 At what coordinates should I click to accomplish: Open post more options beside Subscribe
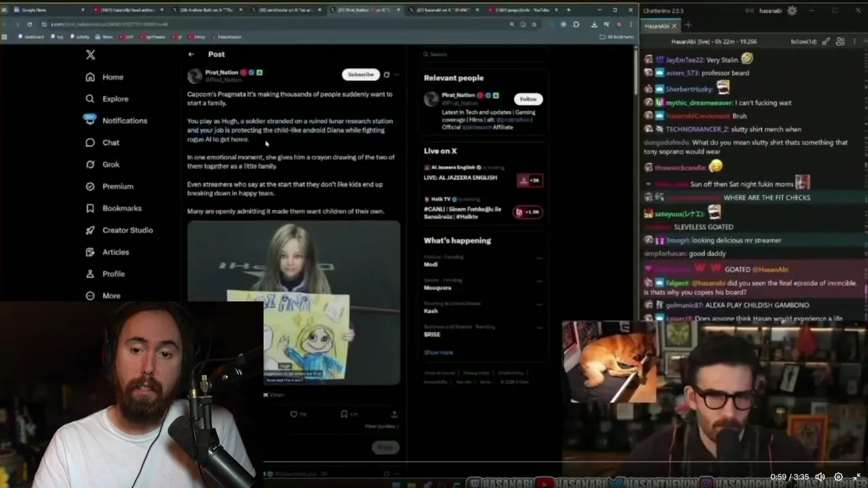[397, 75]
